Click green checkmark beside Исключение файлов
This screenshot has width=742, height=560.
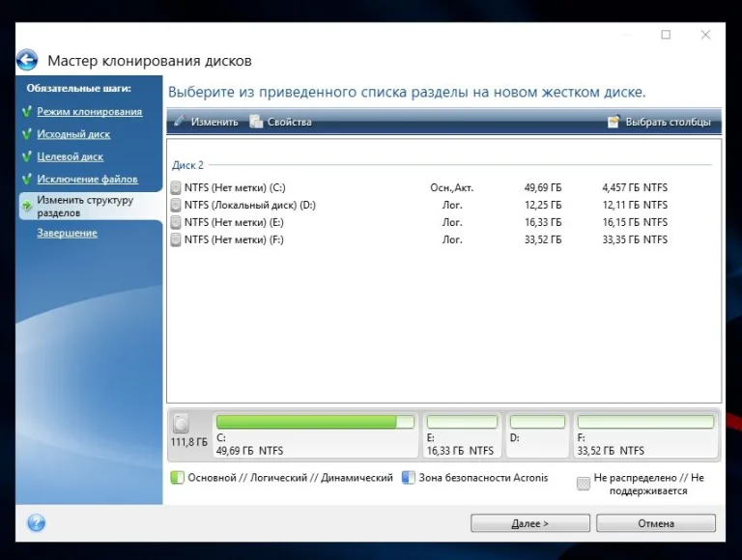click(27, 179)
